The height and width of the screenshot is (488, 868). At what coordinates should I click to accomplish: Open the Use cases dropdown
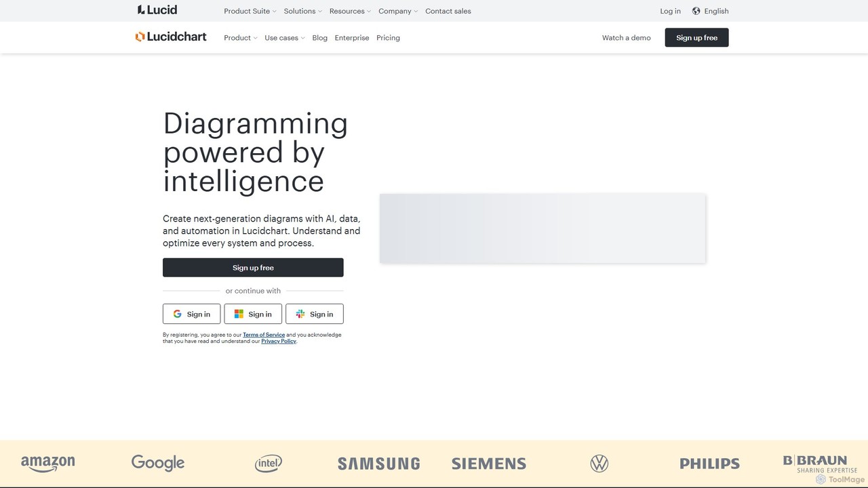pos(285,38)
